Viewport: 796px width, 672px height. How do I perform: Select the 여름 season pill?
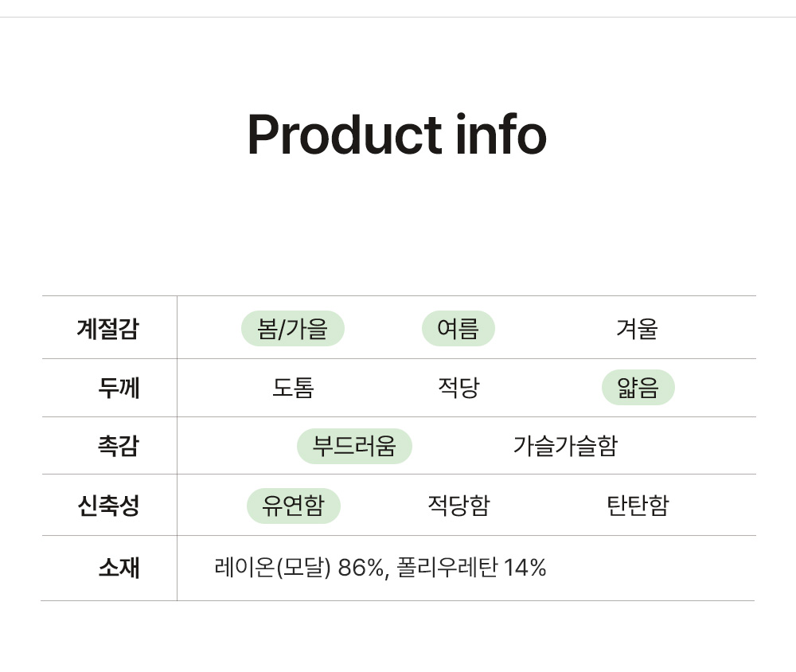click(458, 329)
